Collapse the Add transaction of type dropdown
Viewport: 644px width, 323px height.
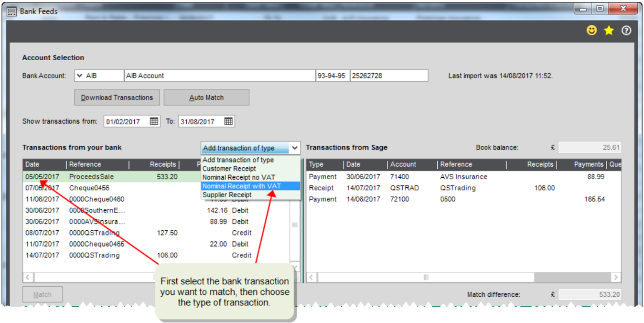[295, 148]
